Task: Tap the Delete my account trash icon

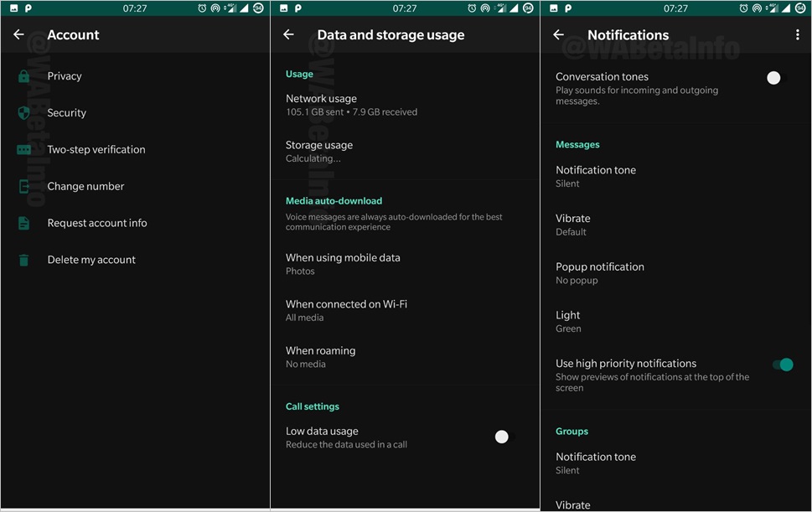Action: [23, 261]
